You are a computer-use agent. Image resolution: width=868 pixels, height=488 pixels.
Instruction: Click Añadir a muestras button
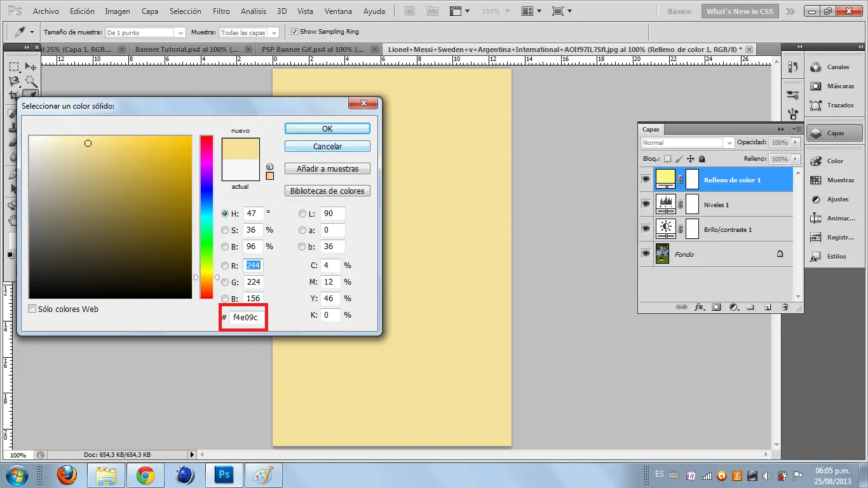click(x=327, y=169)
